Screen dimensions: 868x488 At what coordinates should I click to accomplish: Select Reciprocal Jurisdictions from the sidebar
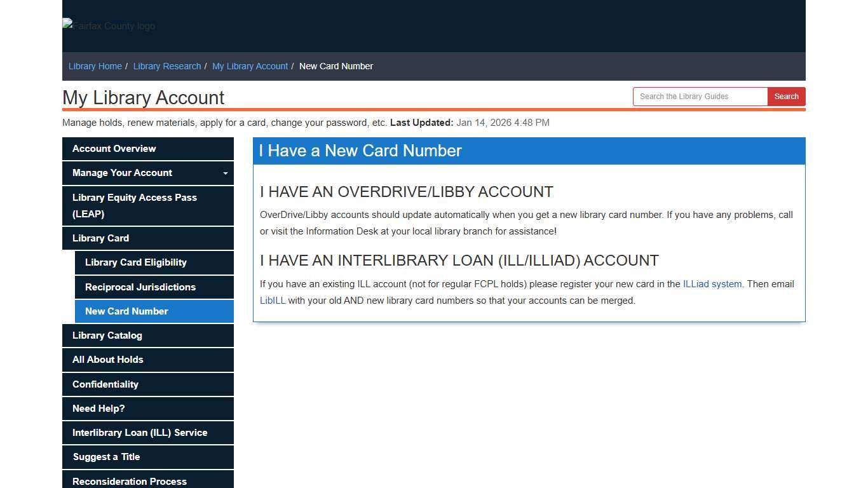point(140,287)
